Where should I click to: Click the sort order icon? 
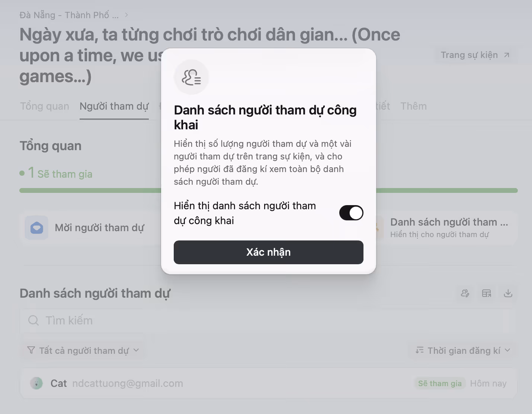(x=420, y=350)
